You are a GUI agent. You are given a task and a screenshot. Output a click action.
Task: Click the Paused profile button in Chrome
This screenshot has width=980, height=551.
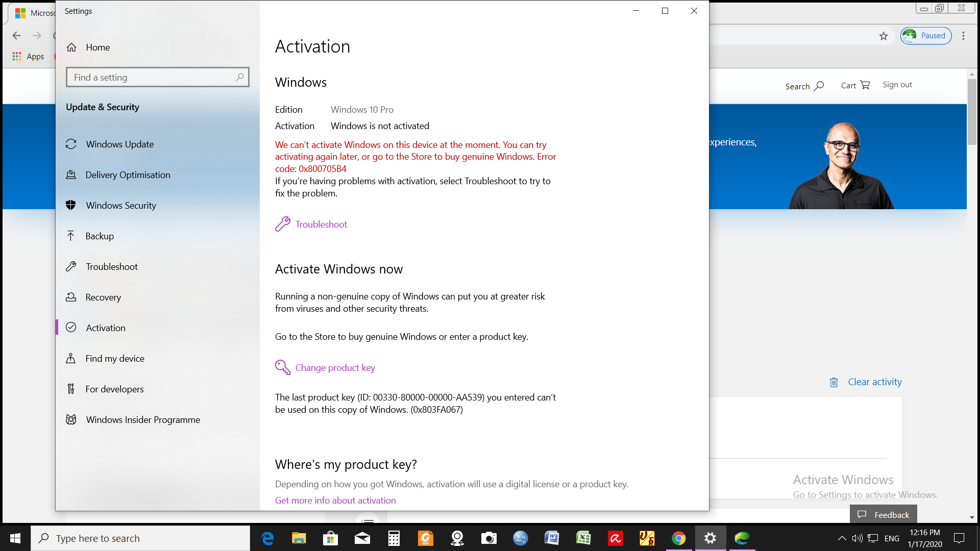926,36
